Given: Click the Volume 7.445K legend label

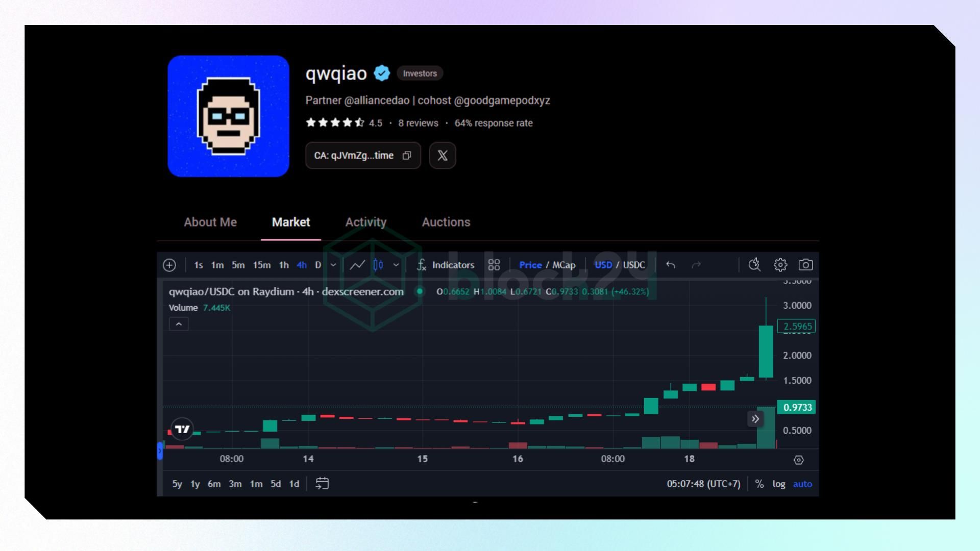Looking at the screenshot, I should point(199,308).
